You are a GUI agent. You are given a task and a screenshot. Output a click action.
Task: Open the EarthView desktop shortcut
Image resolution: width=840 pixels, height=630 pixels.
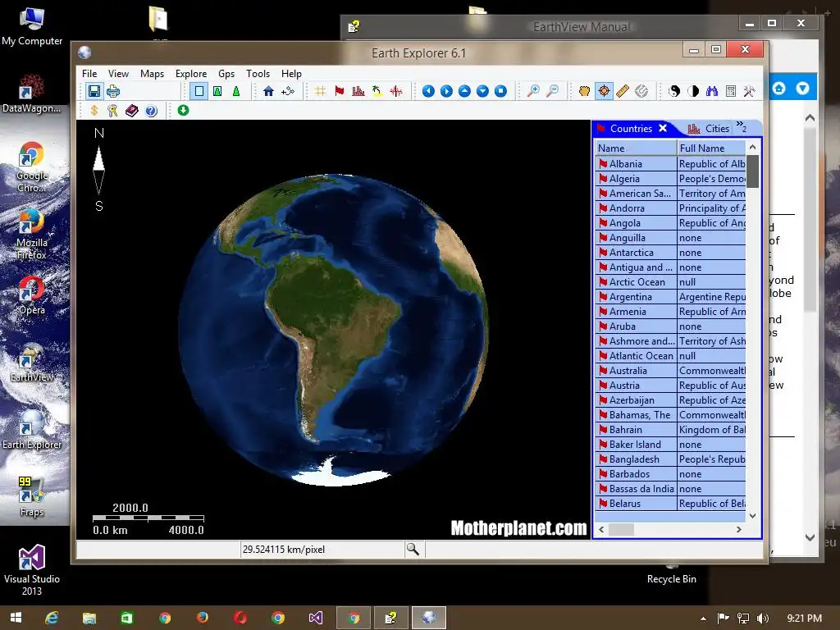[x=32, y=363]
